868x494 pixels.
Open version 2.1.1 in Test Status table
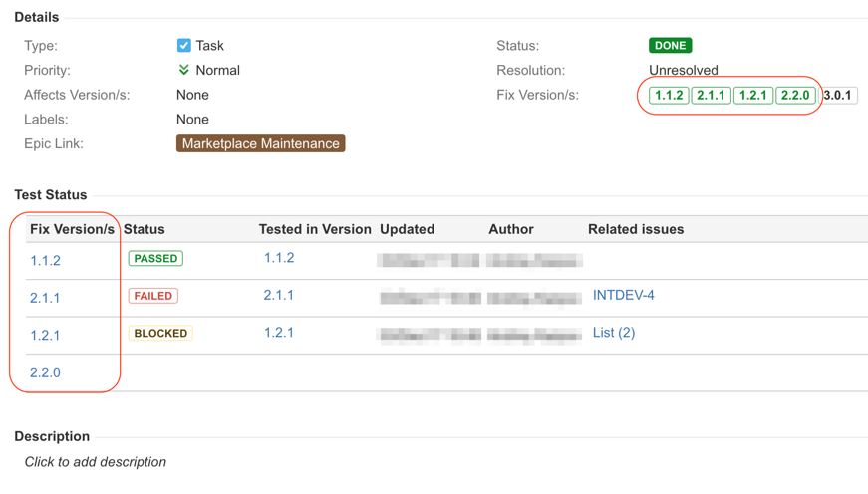[x=45, y=298]
